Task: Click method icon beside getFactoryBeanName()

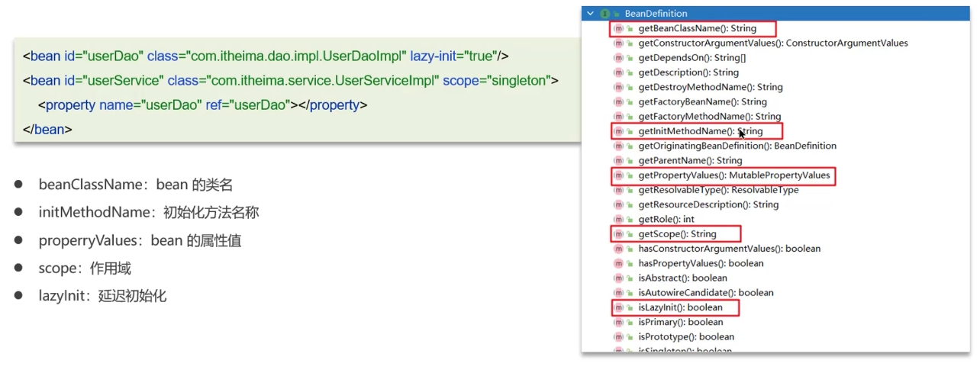Action: pyautogui.click(x=619, y=101)
